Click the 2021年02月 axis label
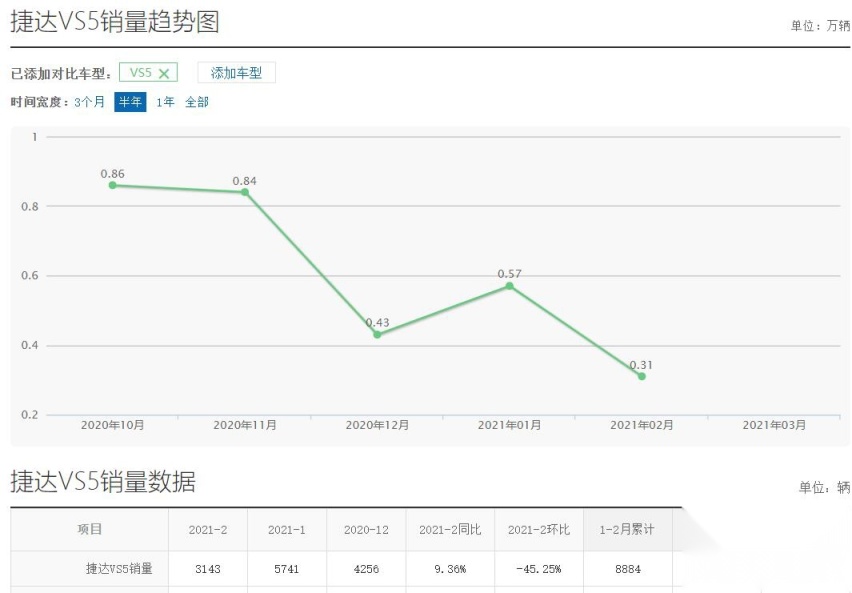The image size is (852, 593). [642, 425]
